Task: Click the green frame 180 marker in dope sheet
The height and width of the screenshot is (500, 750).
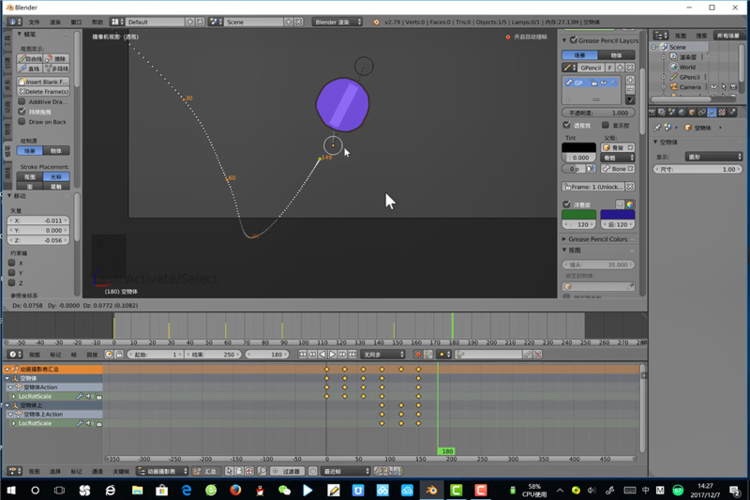Action: pos(448,451)
